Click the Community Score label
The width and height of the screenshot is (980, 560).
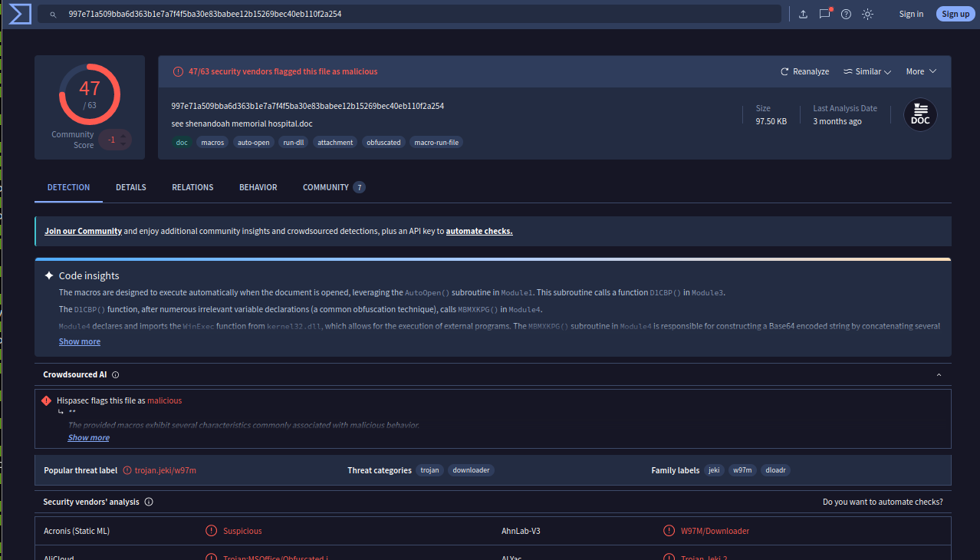[x=73, y=140]
